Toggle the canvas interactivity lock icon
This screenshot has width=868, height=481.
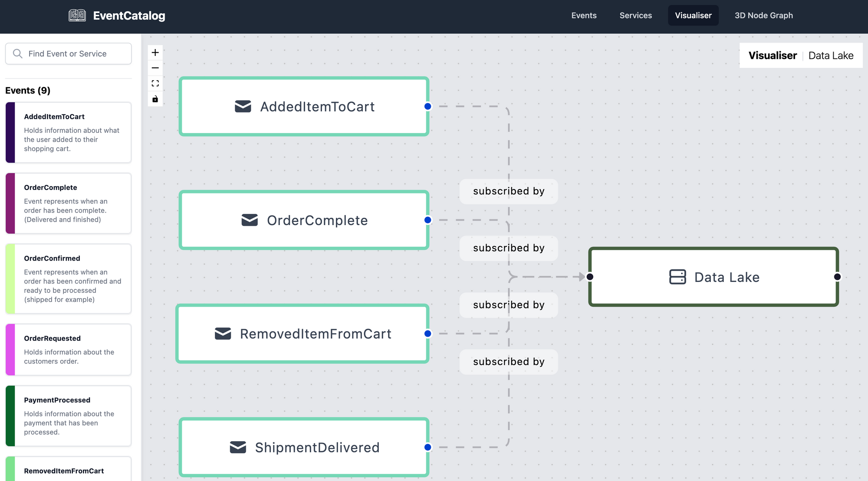pyautogui.click(x=155, y=99)
